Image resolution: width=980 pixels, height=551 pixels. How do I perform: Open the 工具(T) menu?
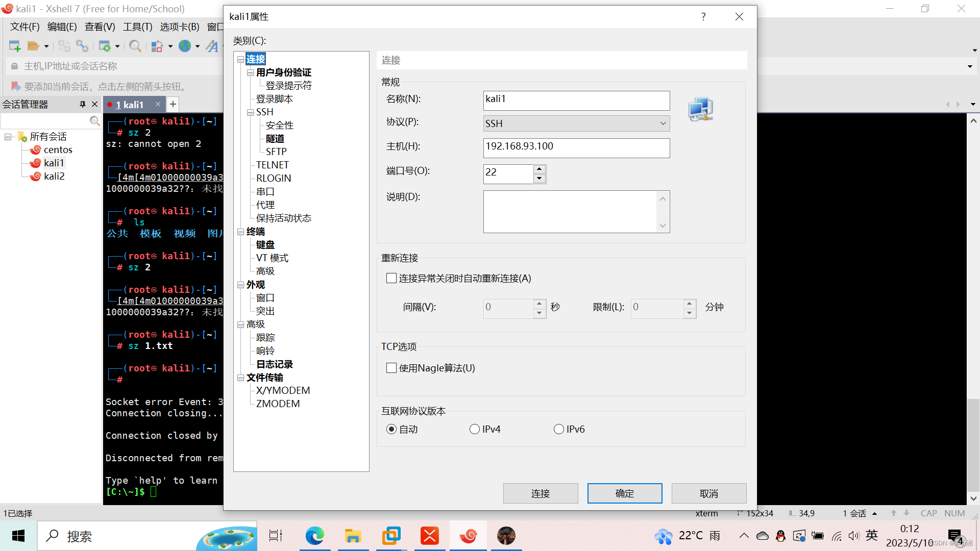[137, 27]
